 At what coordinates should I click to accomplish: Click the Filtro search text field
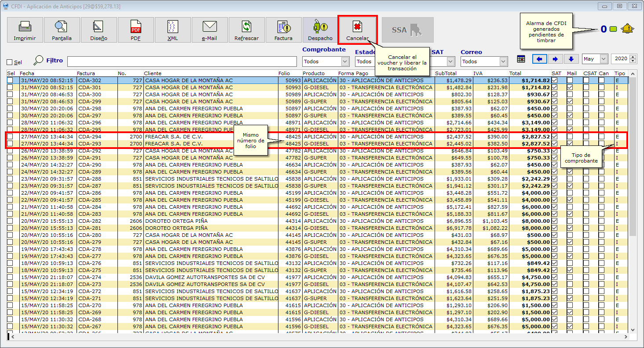(182, 61)
